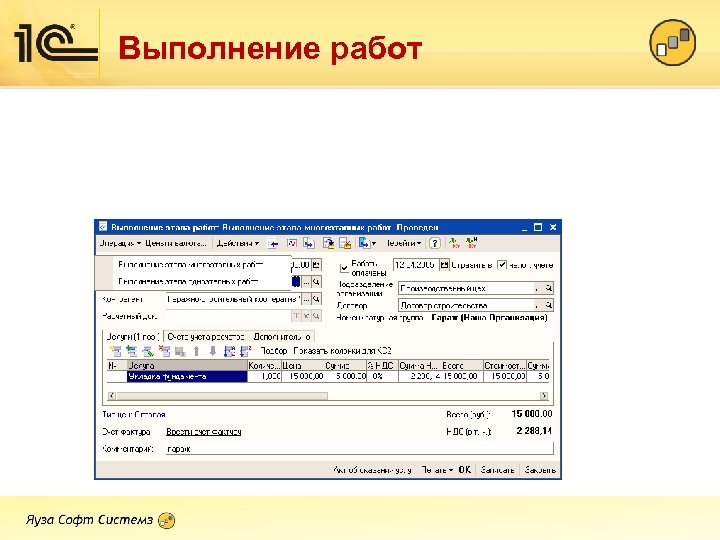This screenshot has width=720, height=540.
Task: Open the Цены и валюта settings
Action: click(x=176, y=243)
